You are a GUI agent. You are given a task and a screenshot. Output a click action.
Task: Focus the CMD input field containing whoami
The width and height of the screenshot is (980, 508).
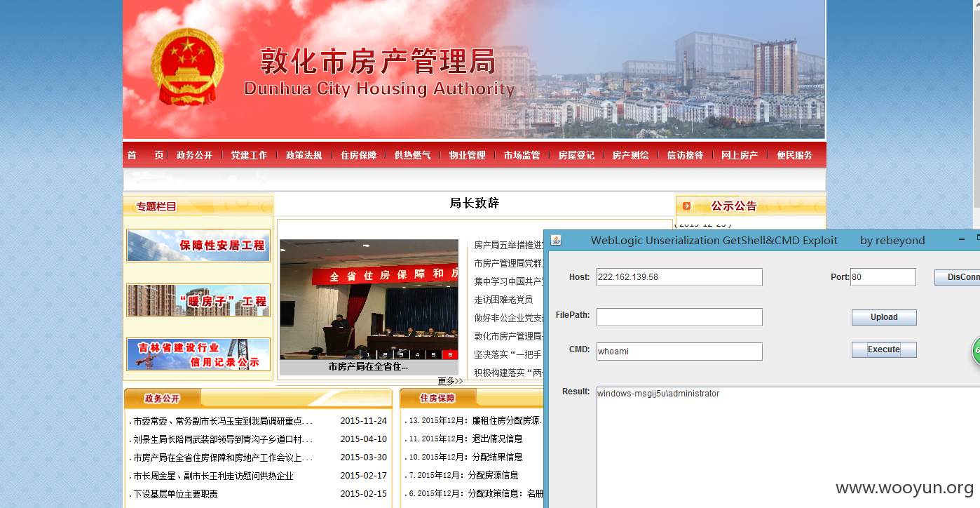pyautogui.click(x=679, y=352)
